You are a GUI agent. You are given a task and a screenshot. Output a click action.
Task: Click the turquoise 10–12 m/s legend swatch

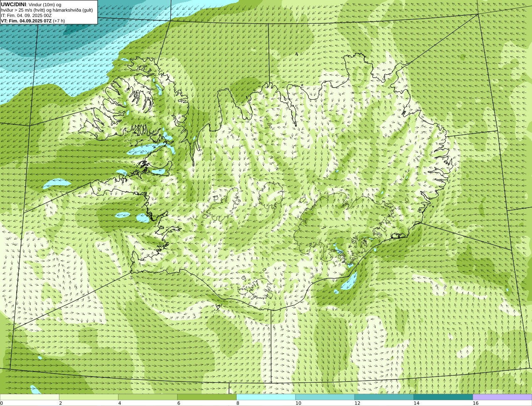[x=325, y=397]
